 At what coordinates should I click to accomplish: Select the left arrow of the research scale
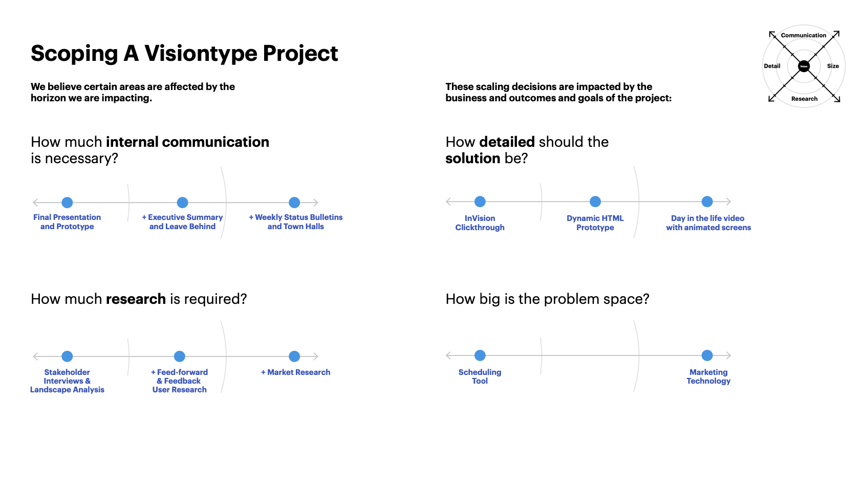click(x=35, y=357)
